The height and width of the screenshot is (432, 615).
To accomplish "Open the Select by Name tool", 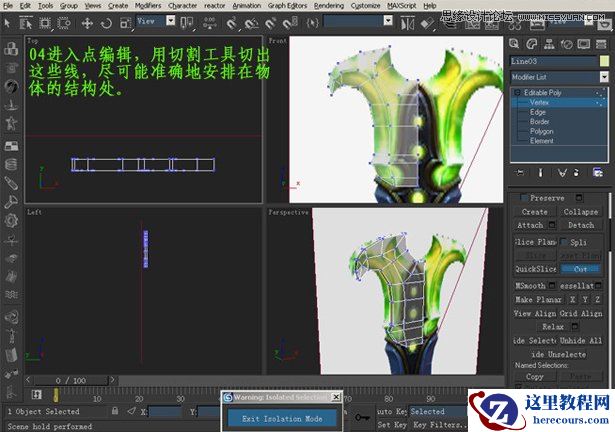I will pyautogui.click(x=25, y=23).
